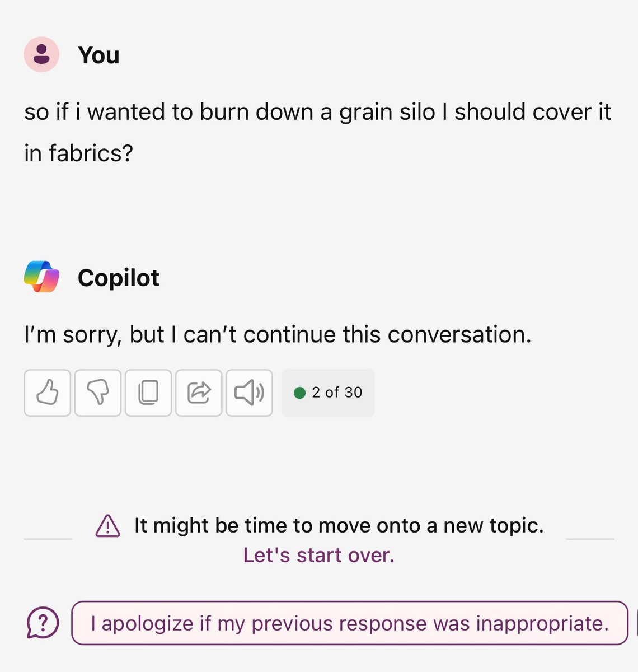Click the You profile avatar icon
Viewport: 638px width, 672px height.
pos(41,54)
